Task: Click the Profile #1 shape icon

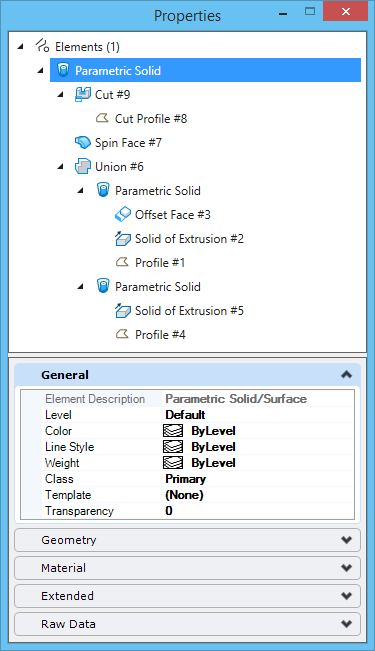Action: point(122,262)
